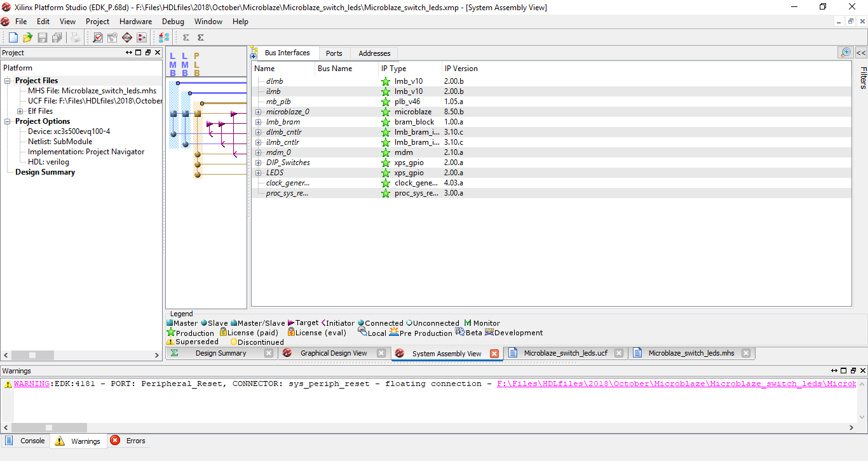Image resolution: width=868 pixels, height=461 pixels.
Task: Click the Open Project folder icon
Action: [28, 37]
